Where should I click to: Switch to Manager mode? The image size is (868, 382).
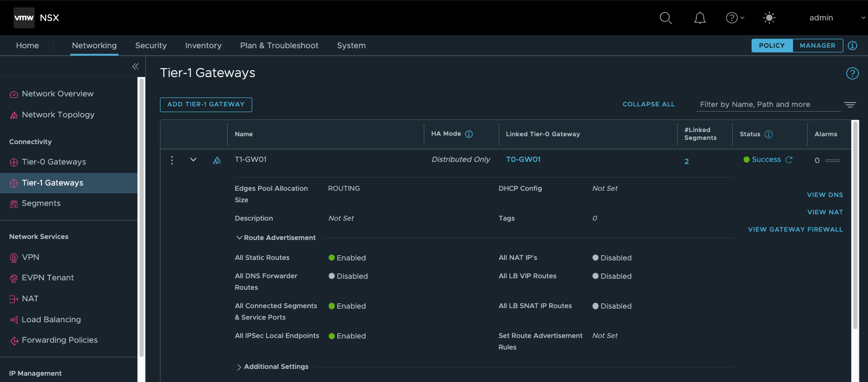pyautogui.click(x=818, y=46)
